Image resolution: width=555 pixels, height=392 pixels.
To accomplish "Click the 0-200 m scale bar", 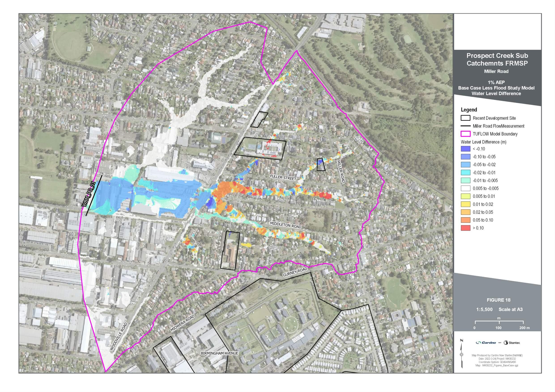I will [499, 322].
